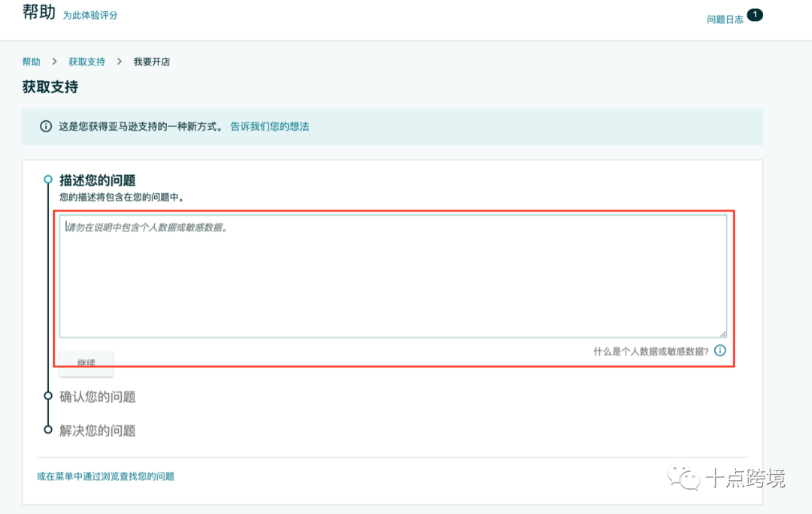Select the 解决您的问题 step
Image resolution: width=812 pixels, height=514 pixels.
(97, 430)
